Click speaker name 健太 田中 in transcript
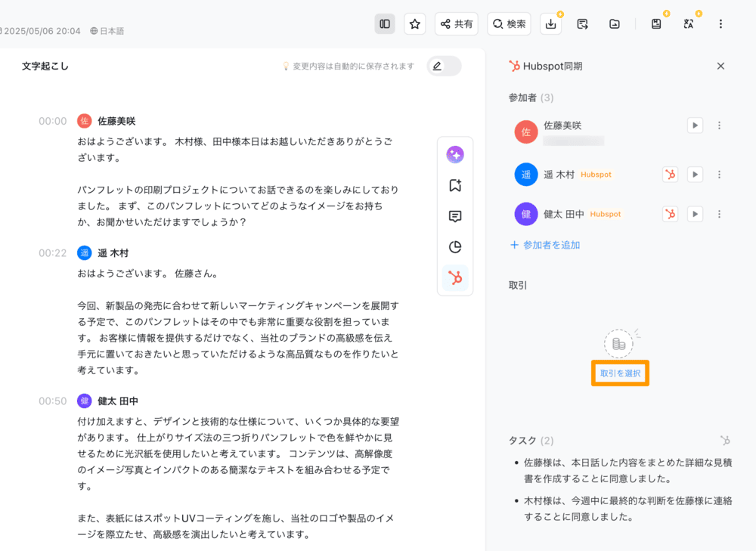Viewport: 756px width, 551px height. click(118, 401)
